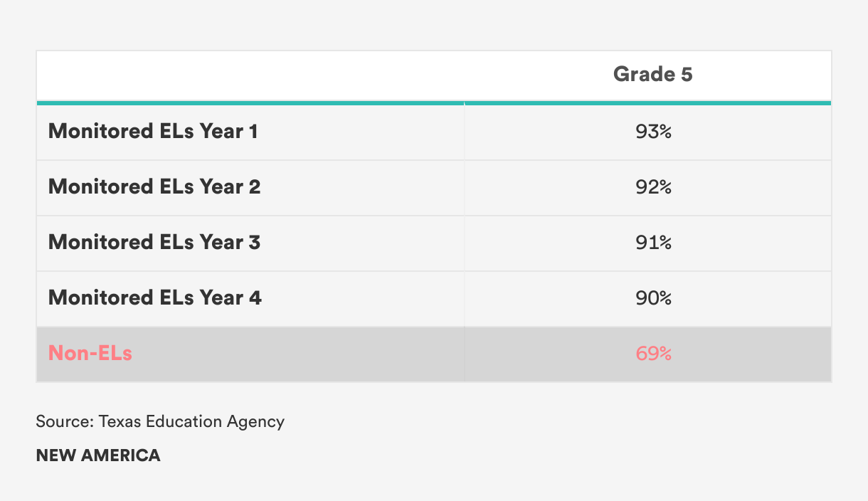Select the Monitored ELs Year 2 row label

[x=154, y=187]
